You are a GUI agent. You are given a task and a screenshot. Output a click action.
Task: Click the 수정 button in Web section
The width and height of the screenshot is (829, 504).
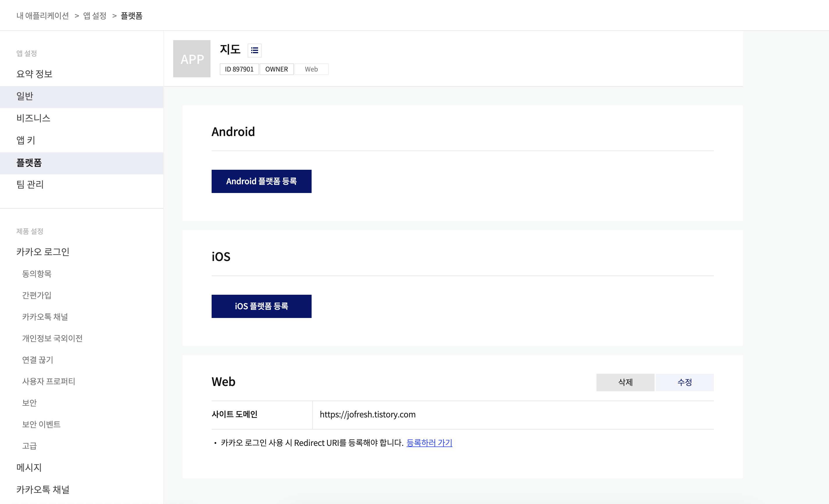point(684,382)
